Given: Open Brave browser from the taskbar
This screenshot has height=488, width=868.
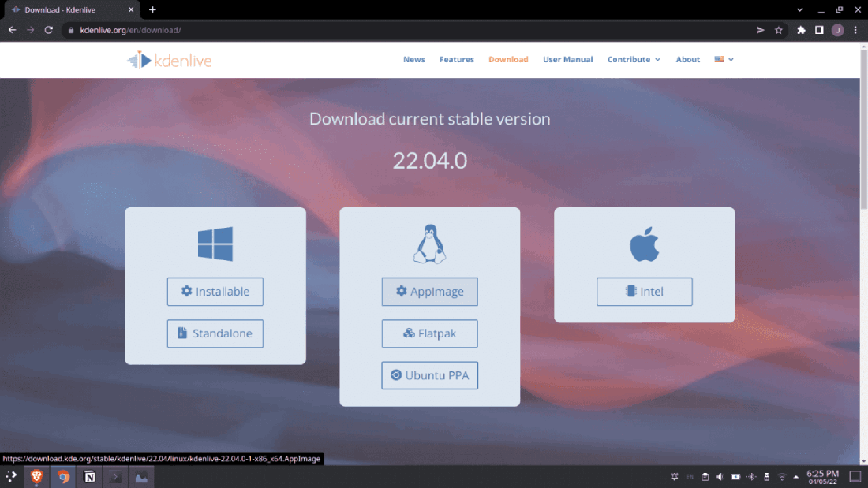Looking at the screenshot, I should pyautogui.click(x=36, y=476).
